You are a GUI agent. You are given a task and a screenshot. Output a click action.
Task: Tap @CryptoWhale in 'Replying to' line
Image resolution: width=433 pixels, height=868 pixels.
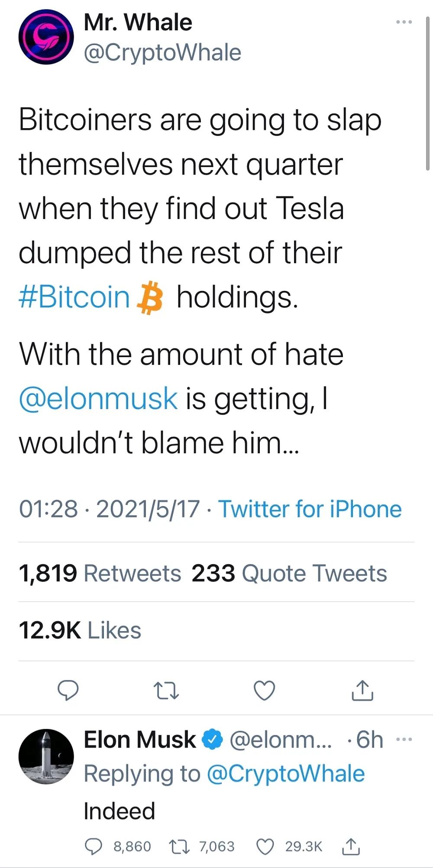[286, 774]
